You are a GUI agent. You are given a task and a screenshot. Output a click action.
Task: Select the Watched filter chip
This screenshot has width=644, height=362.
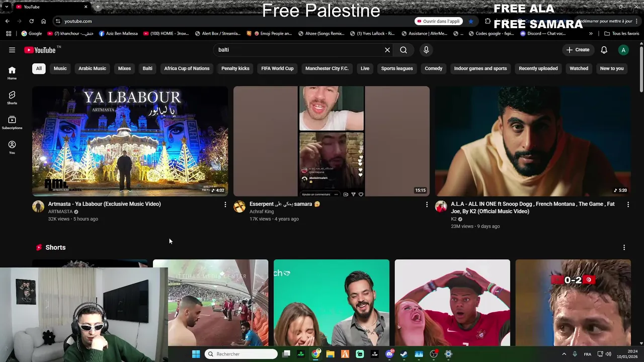tap(579, 68)
